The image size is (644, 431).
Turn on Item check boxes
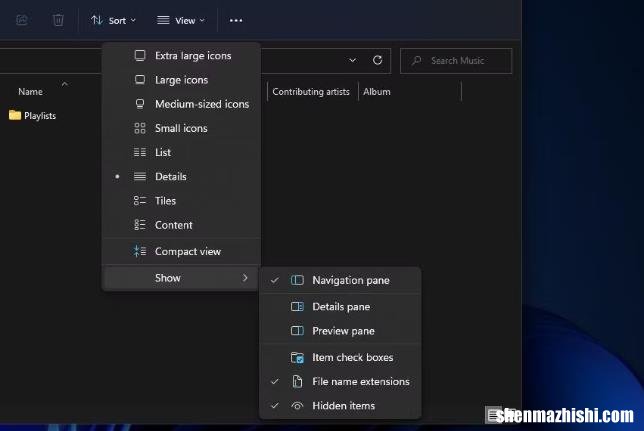click(x=340, y=357)
